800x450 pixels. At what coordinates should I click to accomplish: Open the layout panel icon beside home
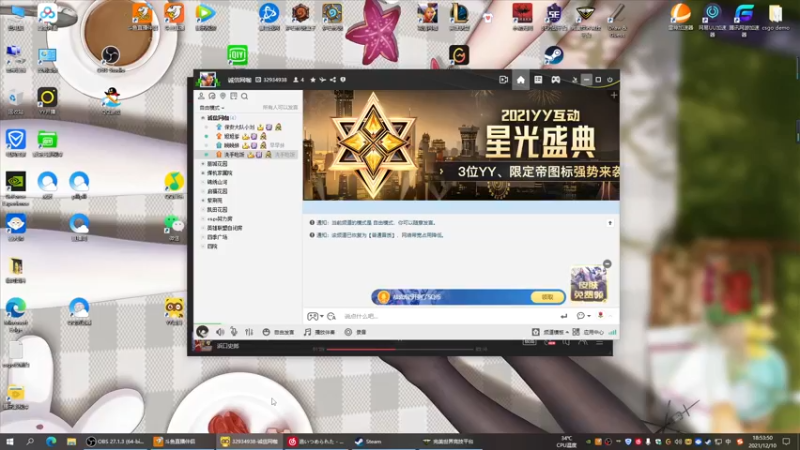[x=538, y=80]
